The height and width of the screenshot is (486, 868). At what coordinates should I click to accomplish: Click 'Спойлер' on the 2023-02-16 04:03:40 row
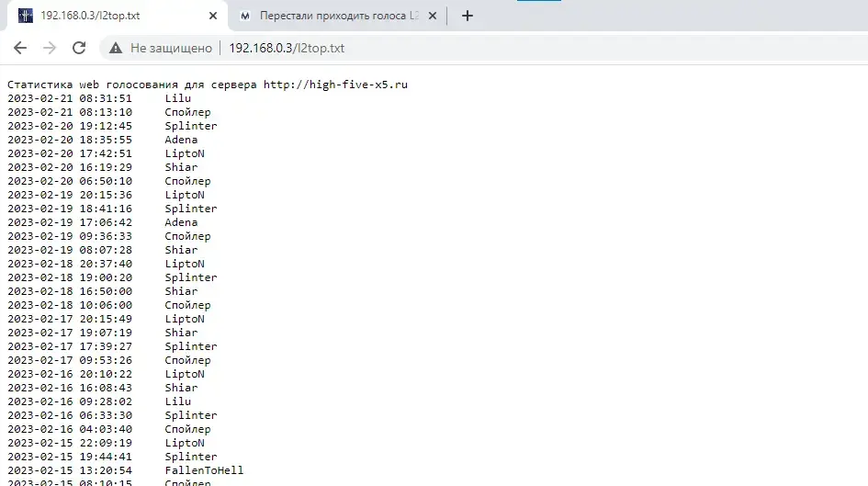187,430
